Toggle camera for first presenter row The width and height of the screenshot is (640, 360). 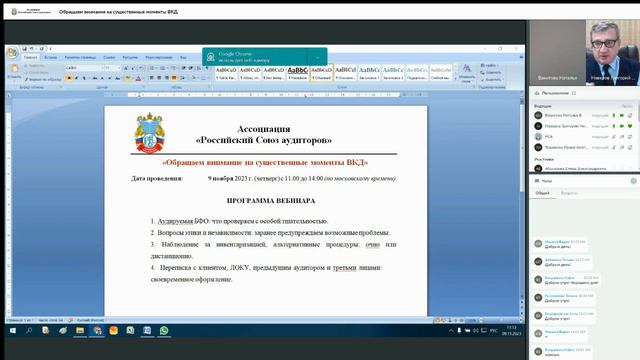coord(622,116)
